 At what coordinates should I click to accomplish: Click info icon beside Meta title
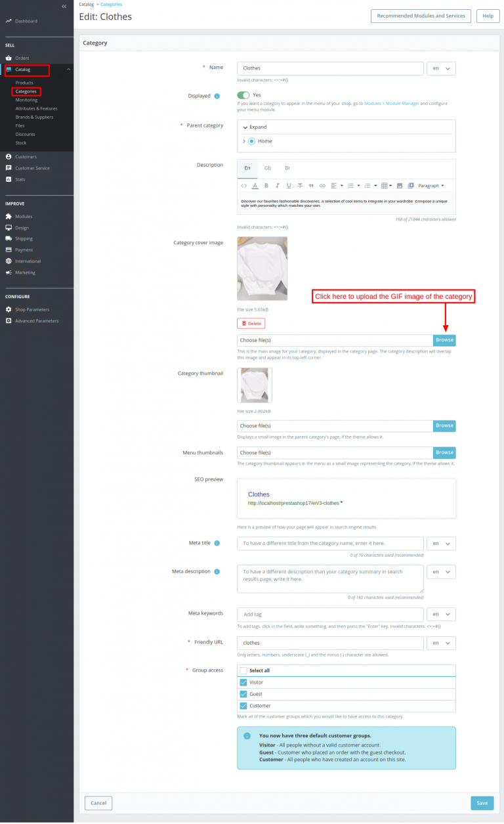(x=217, y=543)
